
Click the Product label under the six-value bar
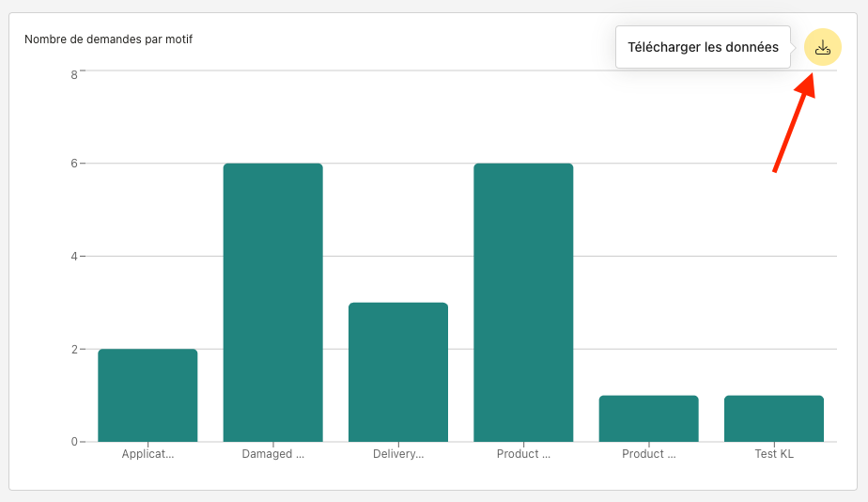click(x=523, y=454)
